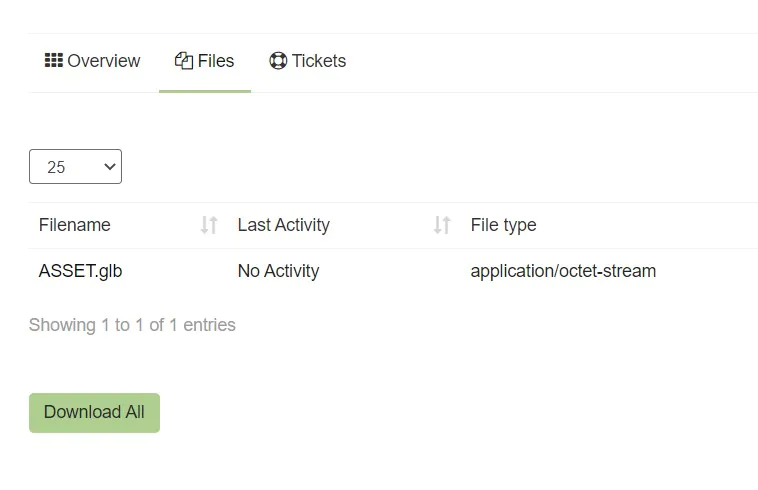Go to the Tickets tab
Image resolution: width=758 pixels, height=490 pixels.
307,61
